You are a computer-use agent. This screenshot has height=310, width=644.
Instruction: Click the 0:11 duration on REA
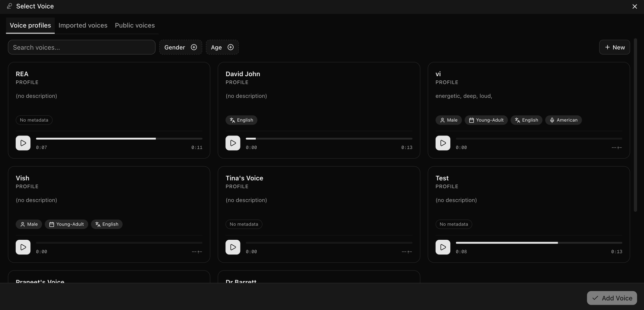click(197, 147)
